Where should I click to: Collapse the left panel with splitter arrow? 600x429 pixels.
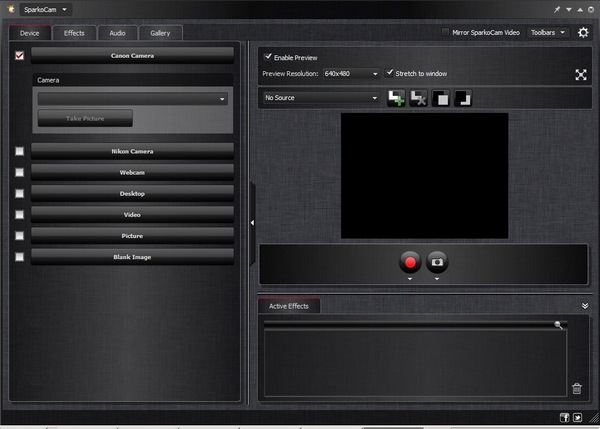point(252,222)
